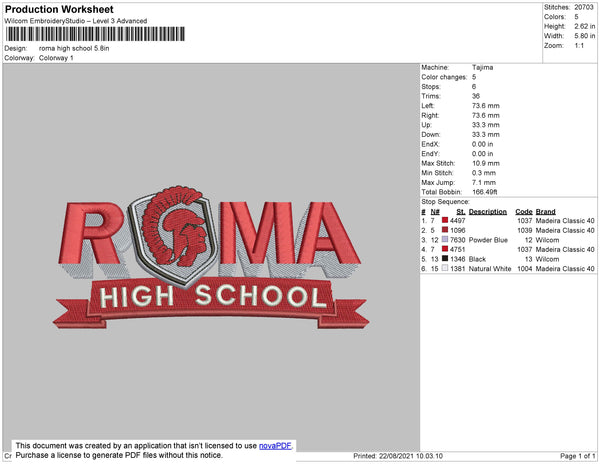The width and height of the screenshot is (600, 464).
Task: Click 'Printed: 22/08/2021 10.03.10' footer
Action: click(x=398, y=456)
